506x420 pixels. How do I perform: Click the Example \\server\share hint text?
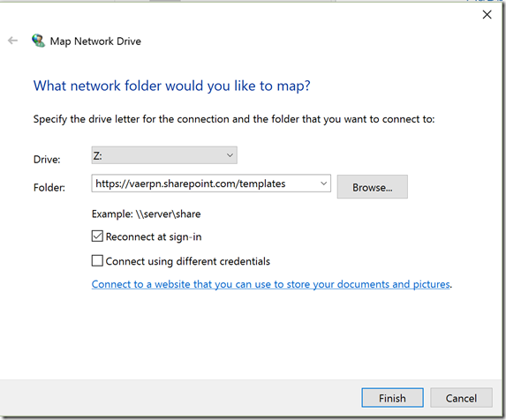(147, 214)
